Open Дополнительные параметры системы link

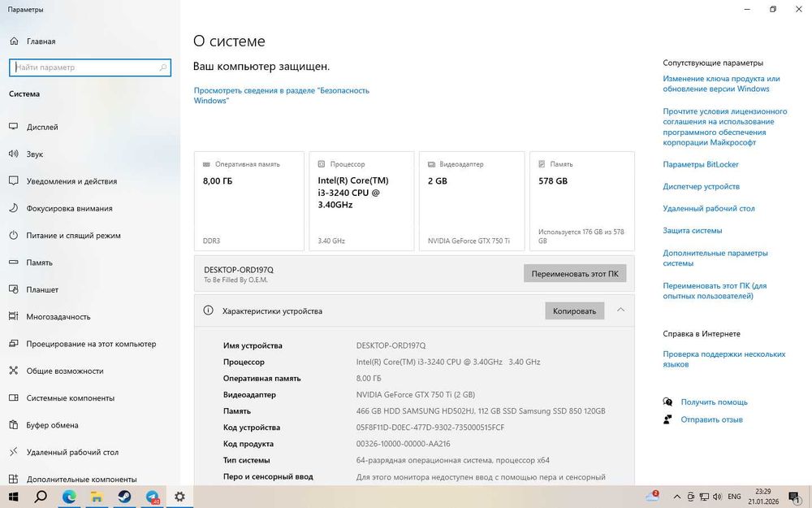click(x=715, y=258)
